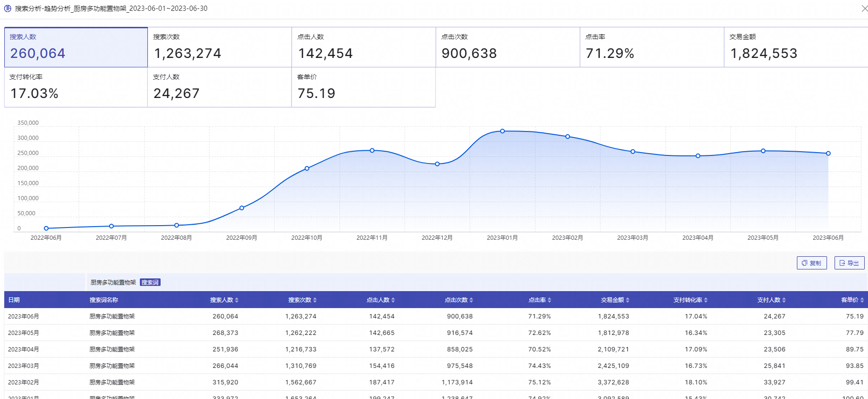Click sort icon next to 交易金额
Screen dimensions: 868x399
(x=628, y=300)
